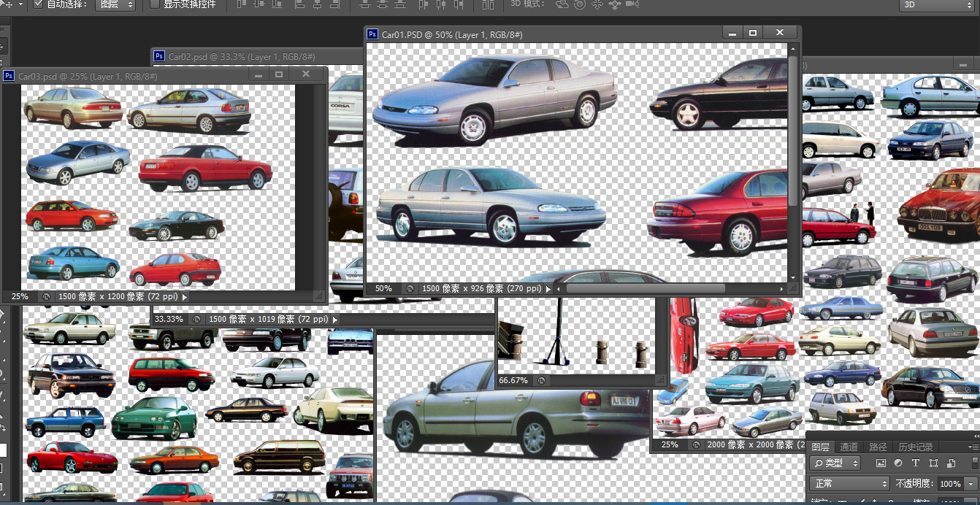Viewport: 980px width, 505px height.
Task: Click Car01.PSD window title bar
Action: (582, 34)
